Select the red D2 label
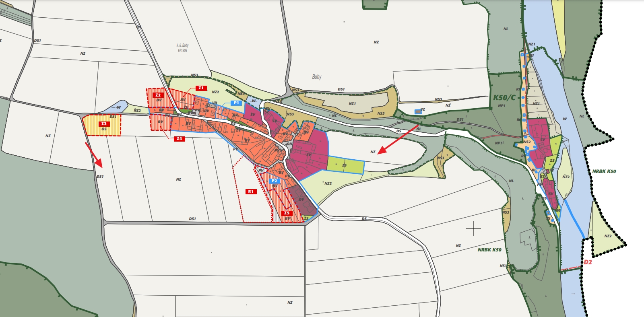This screenshot has height=317, width=644. point(588,262)
